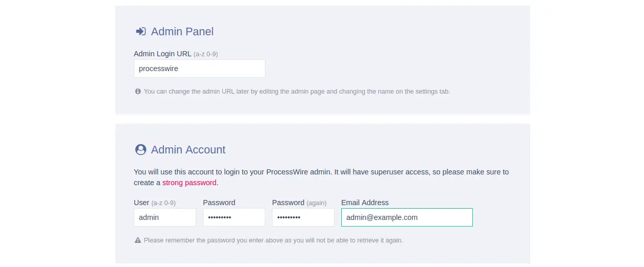This screenshot has width=644, height=267.
Task: Focus the Admin Login URL field containing processwire
Action: 199,69
